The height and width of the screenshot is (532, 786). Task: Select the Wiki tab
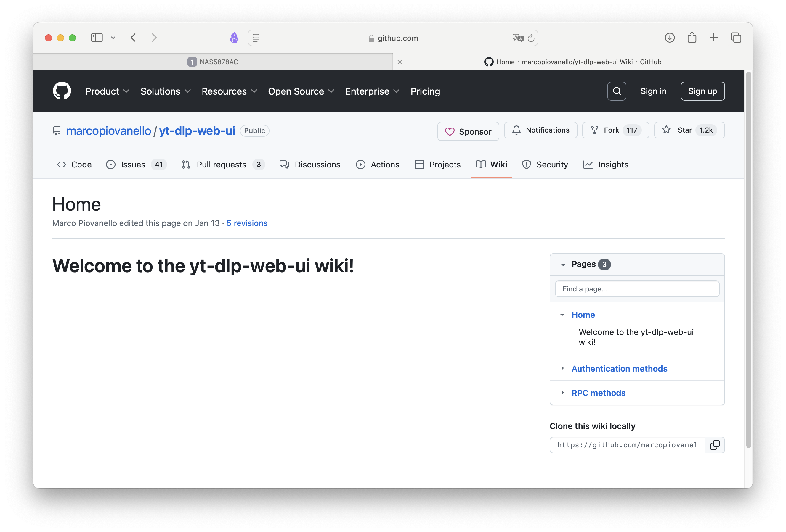pyautogui.click(x=491, y=165)
